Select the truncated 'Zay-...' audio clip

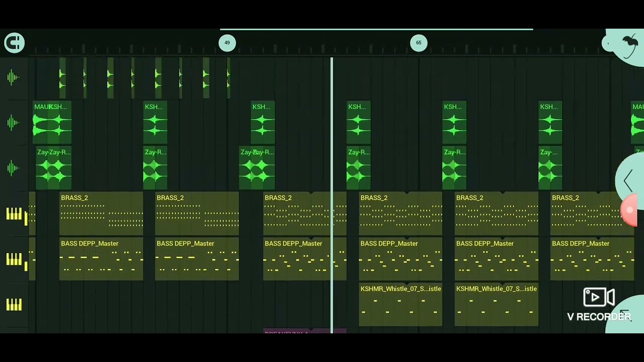(x=550, y=168)
